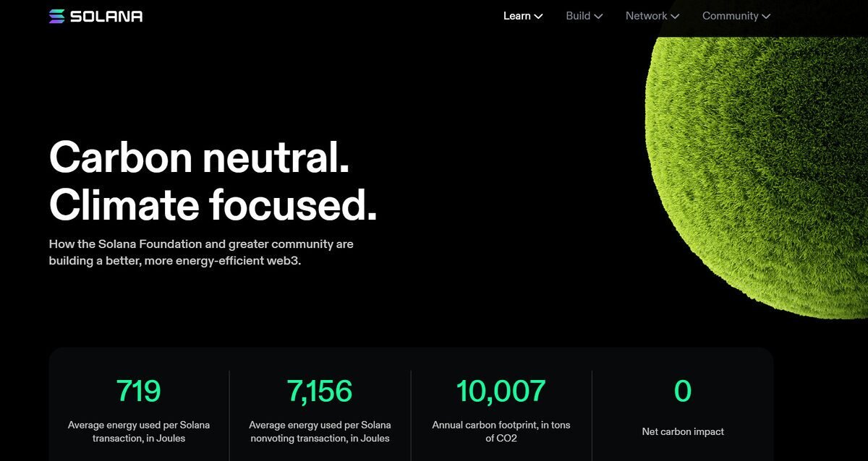
Task: Click the SOLANA wordmark
Action: [x=106, y=16]
